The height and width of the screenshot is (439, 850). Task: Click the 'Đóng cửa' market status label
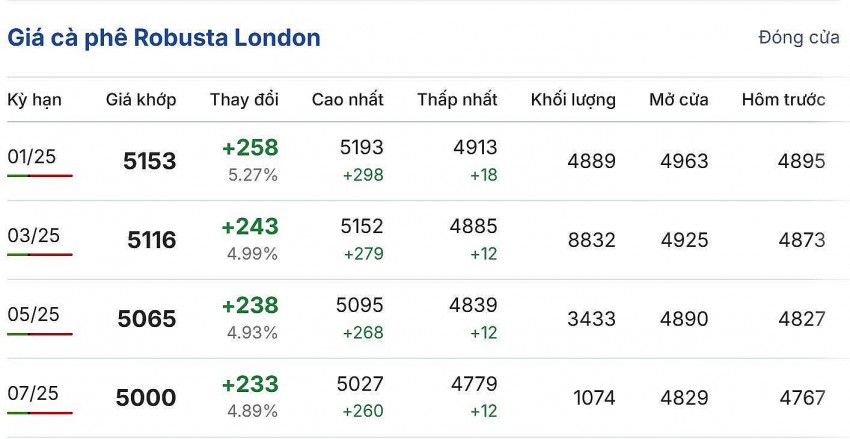point(798,38)
